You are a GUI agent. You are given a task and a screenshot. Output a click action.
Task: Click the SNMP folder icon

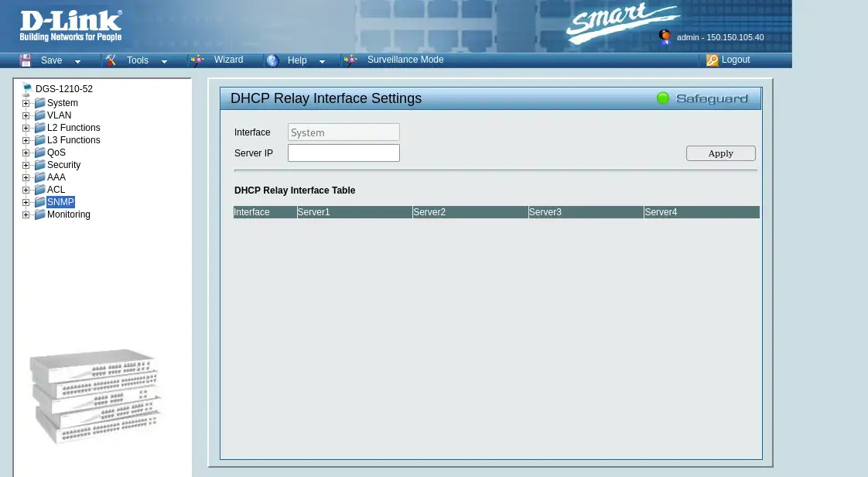pyautogui.click(x=39, y=201)
